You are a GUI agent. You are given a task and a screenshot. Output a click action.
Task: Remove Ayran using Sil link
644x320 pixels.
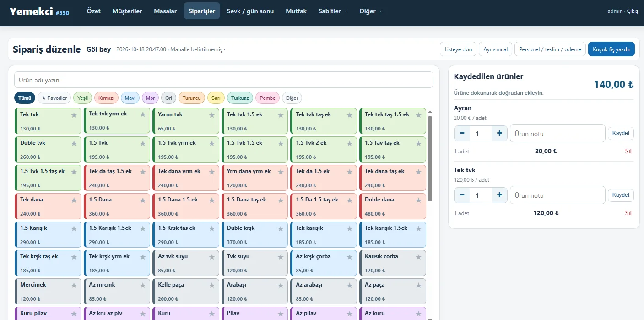coord(628,151)
